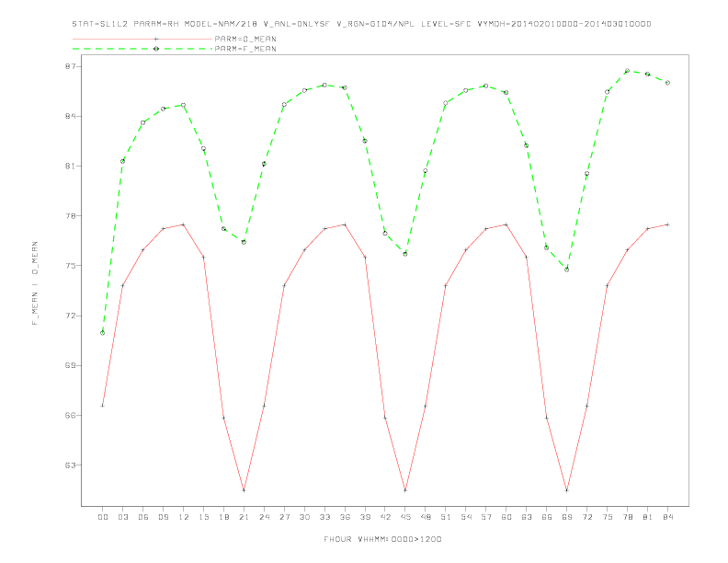Click x-axis tick label 09
The width and height of the screenshot is (728, 563).
click(x=163, y=517)
